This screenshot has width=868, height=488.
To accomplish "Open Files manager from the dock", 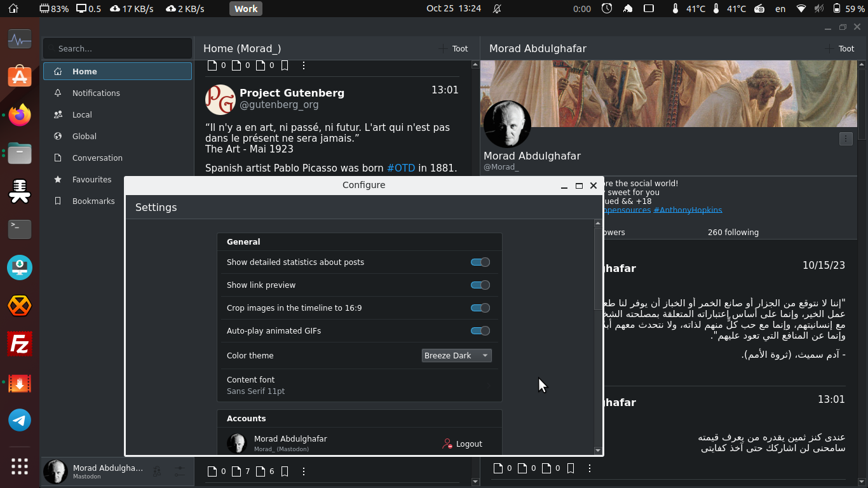I will [20, 153].
